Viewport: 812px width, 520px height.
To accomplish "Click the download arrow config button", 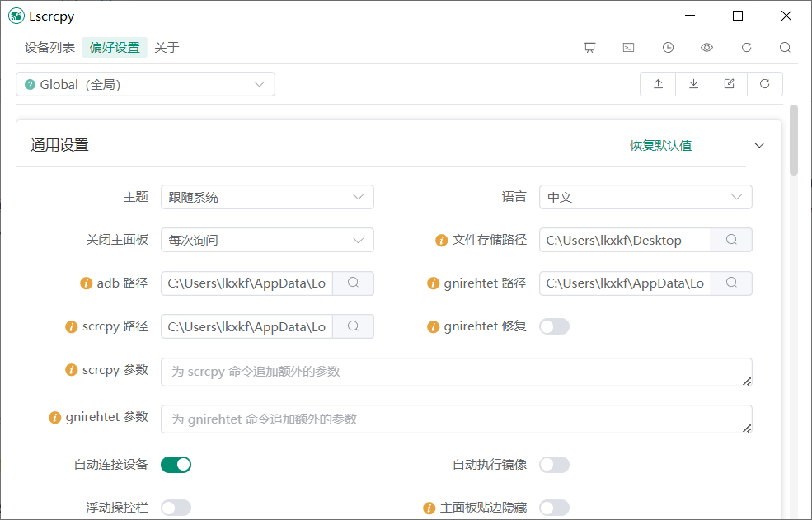I will pyautogui.click(x=693, y=84).
